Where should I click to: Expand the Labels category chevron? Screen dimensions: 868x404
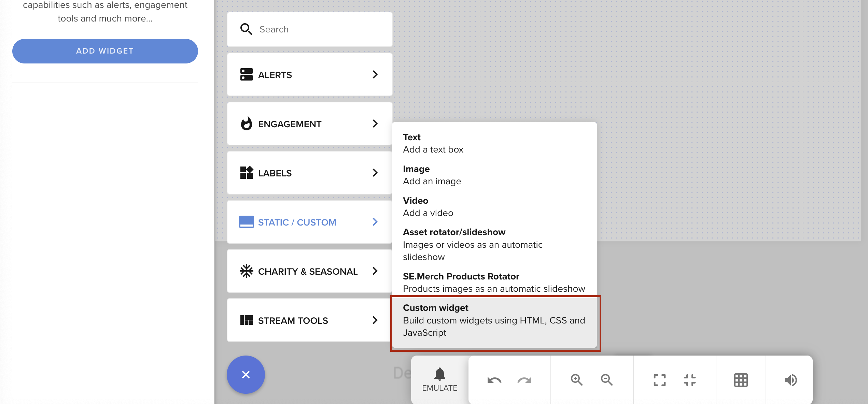pyautogui.click(x=375, y=173)
